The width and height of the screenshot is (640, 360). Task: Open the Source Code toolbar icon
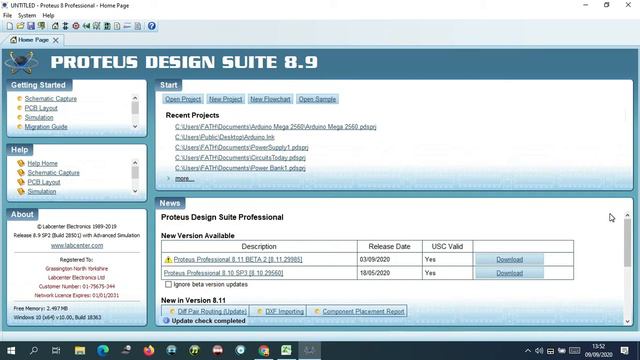point(127,26)
